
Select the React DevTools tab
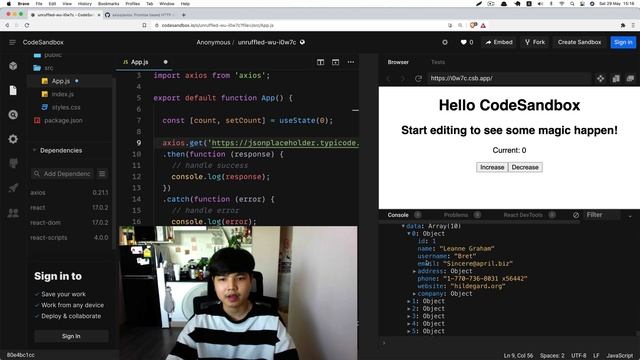(x=523, y=215)
